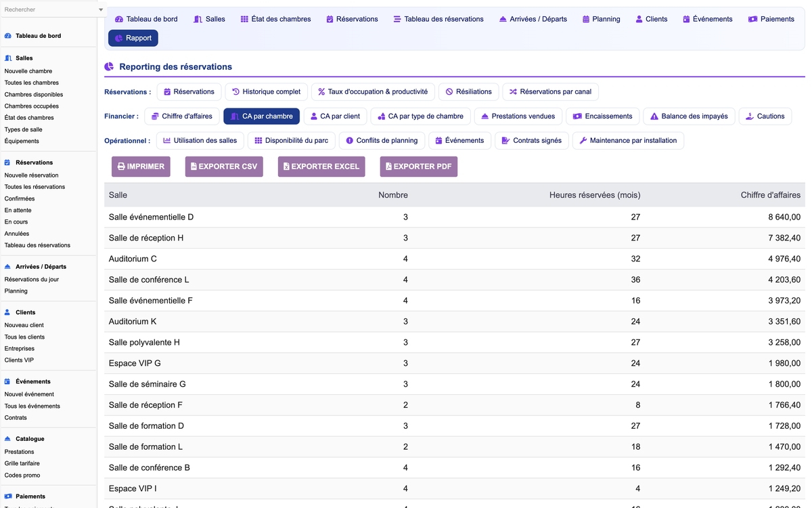This screenshot has height=508, width=812.
Task: Go to État des chambres tab
Action: pyautogui.click(x=275, y=19)
